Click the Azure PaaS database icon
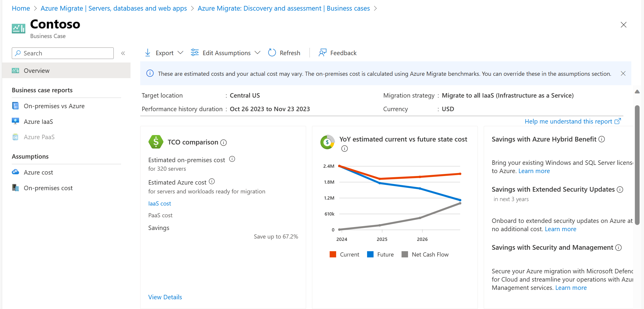 pos(16,137)
